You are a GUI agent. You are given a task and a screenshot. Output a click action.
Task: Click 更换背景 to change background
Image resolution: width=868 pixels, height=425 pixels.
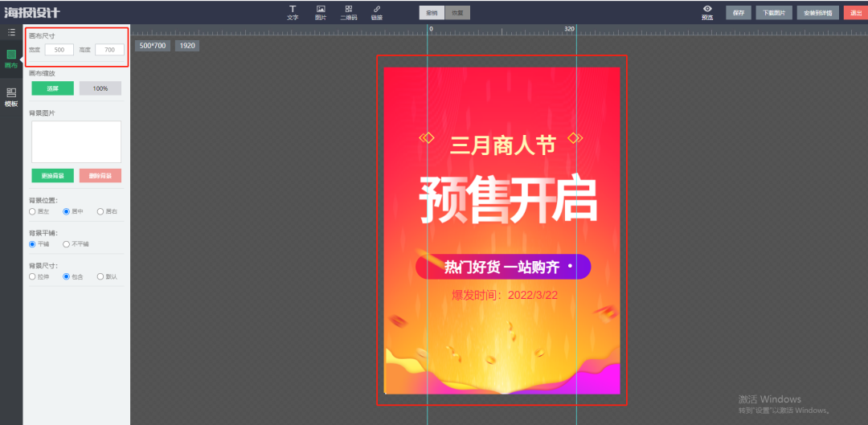[52, 175]
